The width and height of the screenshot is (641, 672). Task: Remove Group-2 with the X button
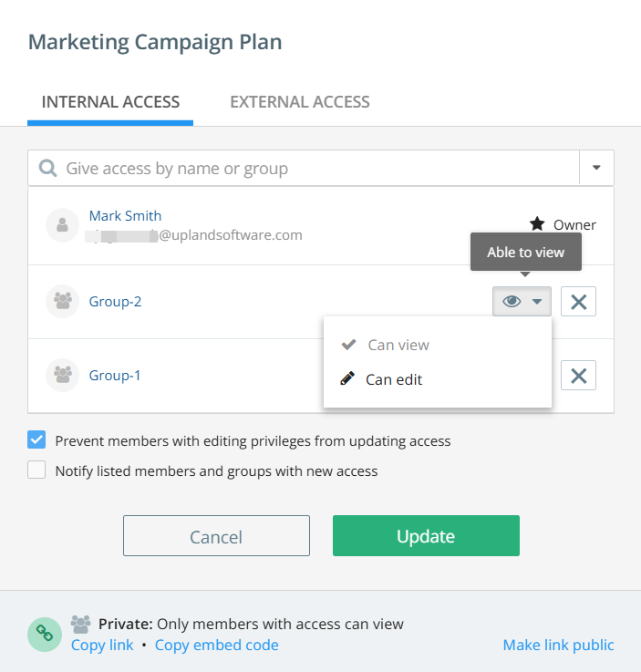[578, 301]
